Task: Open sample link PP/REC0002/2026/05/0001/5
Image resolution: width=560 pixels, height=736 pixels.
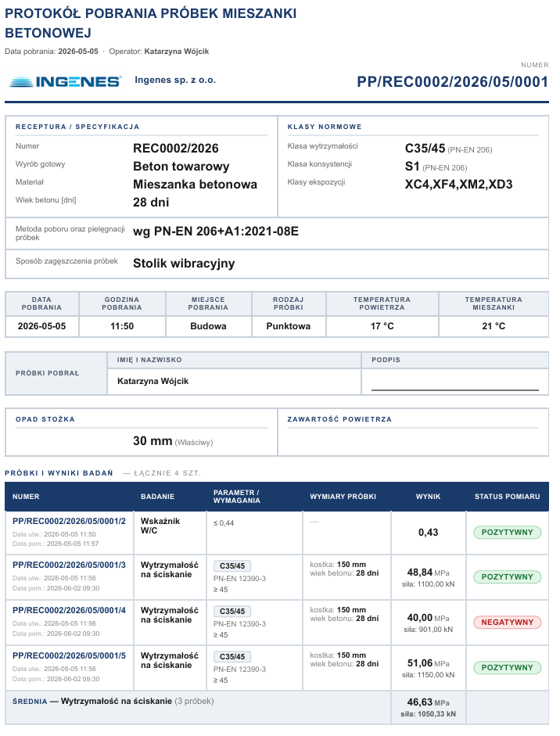Action: [x=69, y=655]
